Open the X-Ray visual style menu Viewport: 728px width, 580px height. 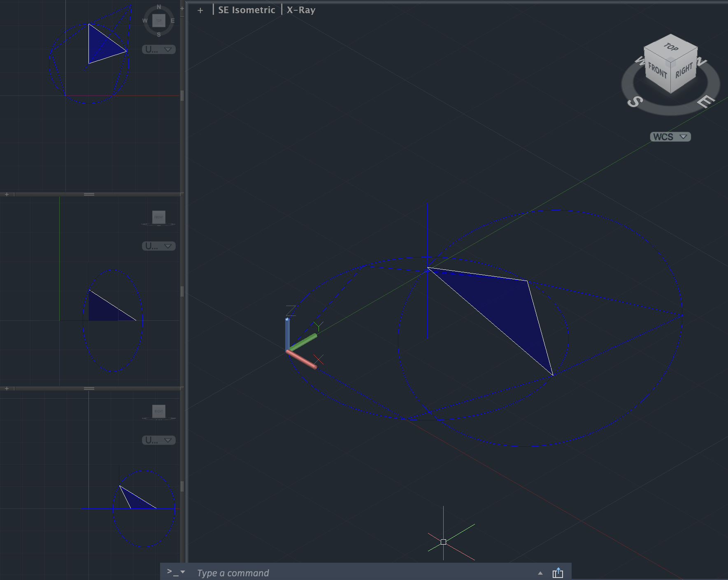[301, 10]
